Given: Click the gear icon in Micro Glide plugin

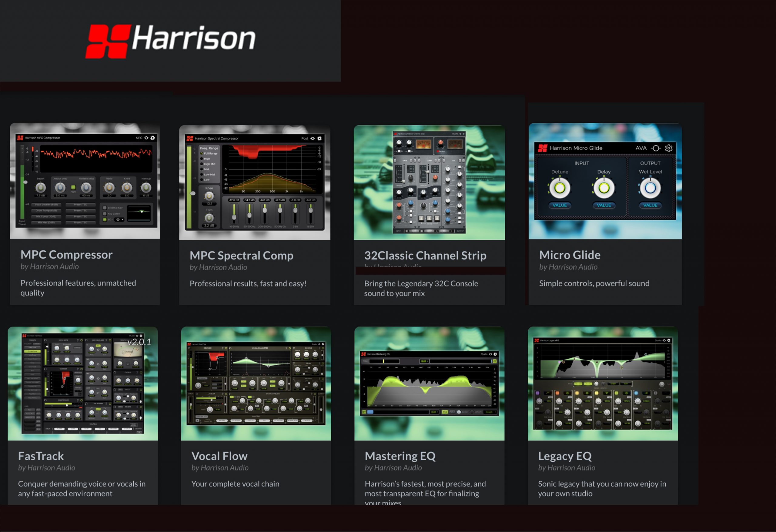Looking at the screenshot, I should (x=668, y=148).
